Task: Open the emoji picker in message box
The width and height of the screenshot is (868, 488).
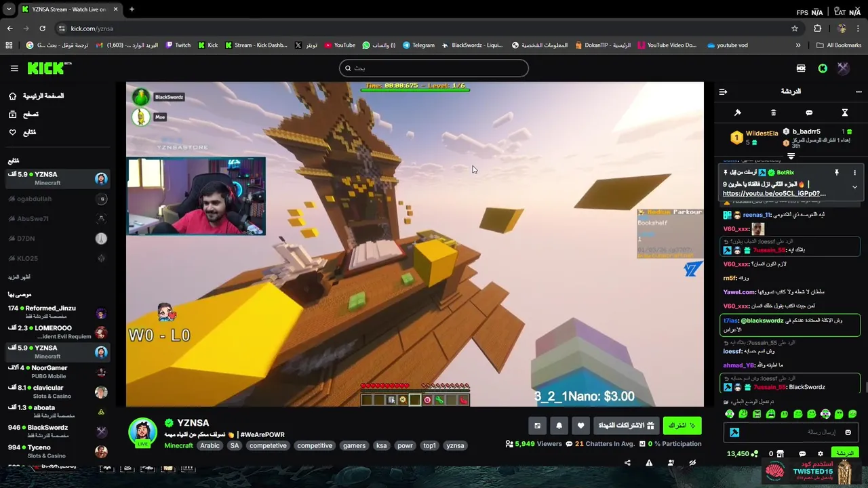Action: 848,432
